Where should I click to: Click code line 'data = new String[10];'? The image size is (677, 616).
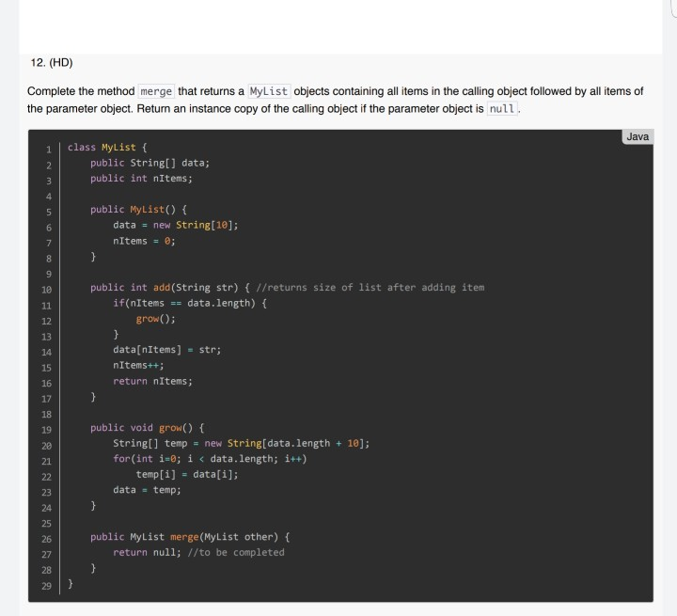pyautogui.click(x=176, y=225)
